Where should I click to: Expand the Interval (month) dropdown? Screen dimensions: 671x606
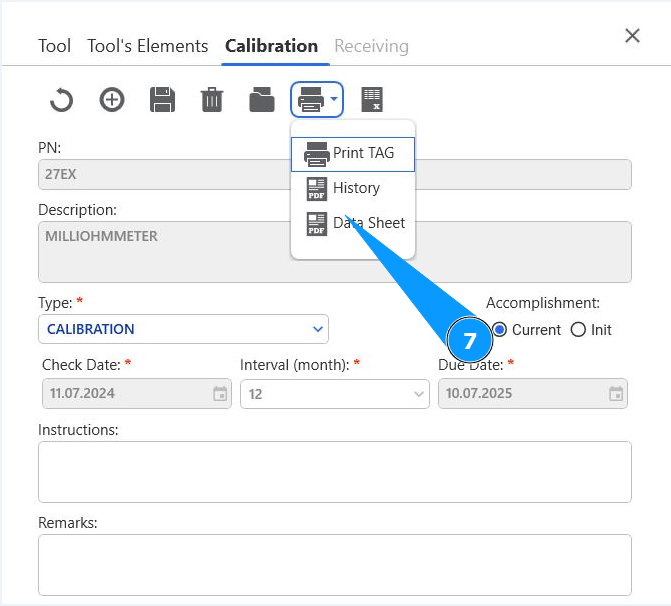(x=419, y=394)
